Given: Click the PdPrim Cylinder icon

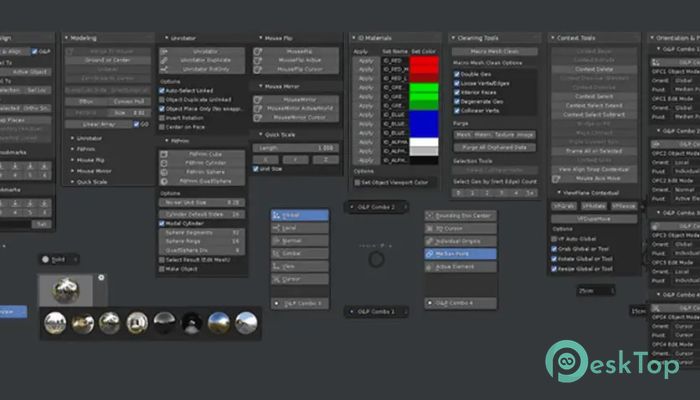Looking at the screenshot, I should (x=164, y=163).
